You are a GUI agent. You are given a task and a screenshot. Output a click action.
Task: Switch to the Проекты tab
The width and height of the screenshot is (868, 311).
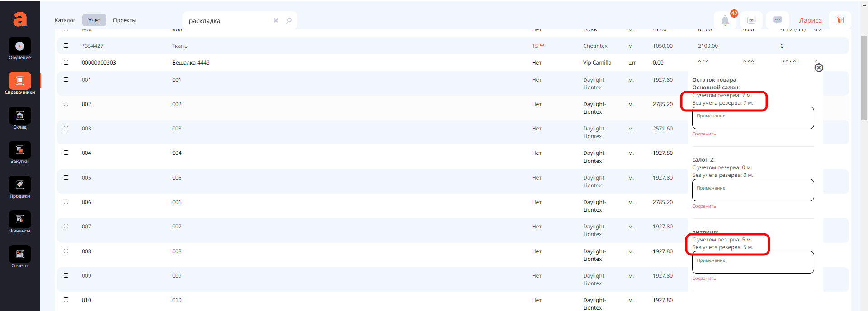click(x=124, y=20)
